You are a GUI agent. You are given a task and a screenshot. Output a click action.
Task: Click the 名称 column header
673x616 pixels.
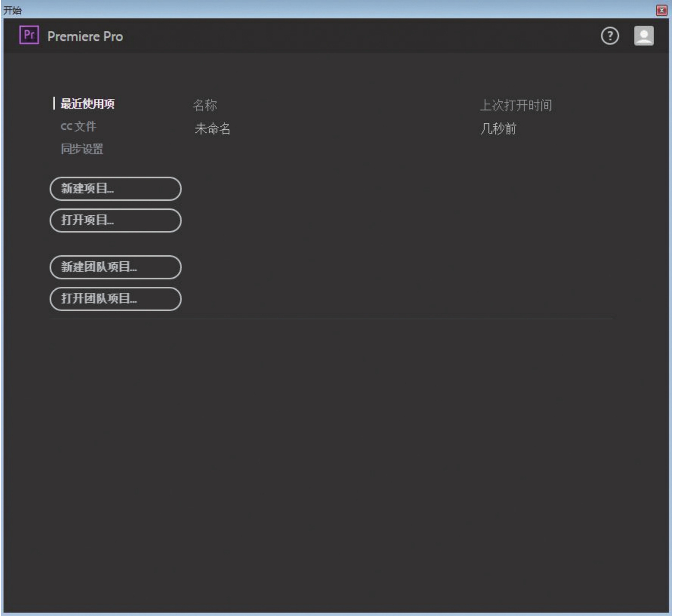(x=205, y=105)
